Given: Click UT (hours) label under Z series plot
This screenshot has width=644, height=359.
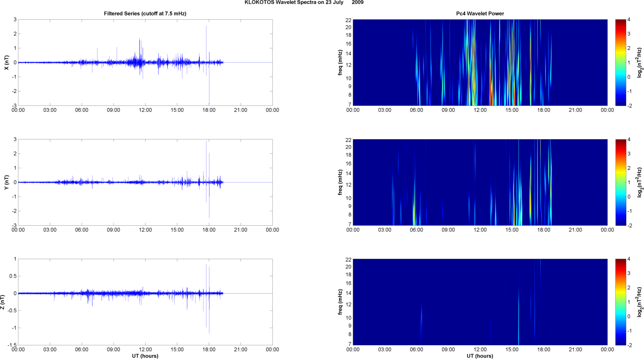Looking at the screenshot, I should [145, 356].
